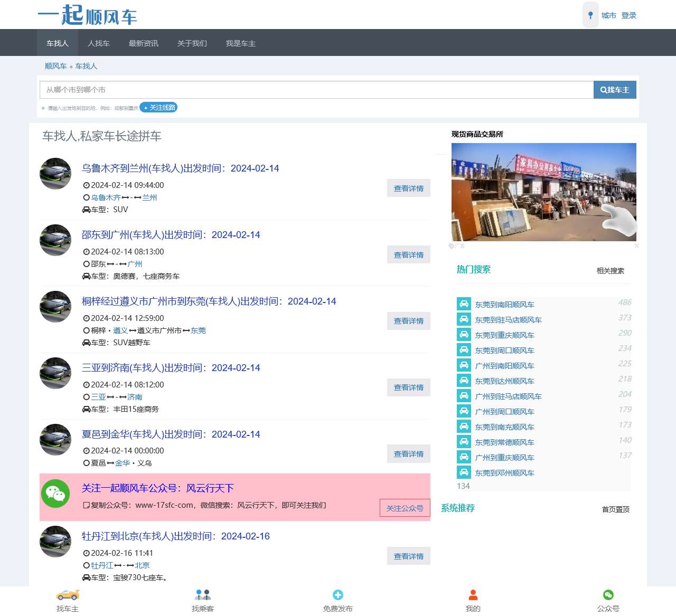The image size is (676, 616).
Task: Click the location pin icon near 城市
Action: tap(590, 15)
